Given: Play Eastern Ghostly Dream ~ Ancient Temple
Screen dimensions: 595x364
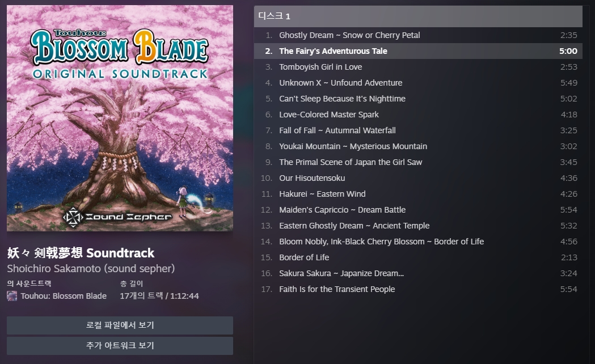Looking at the screenshot, I should 418,226.
